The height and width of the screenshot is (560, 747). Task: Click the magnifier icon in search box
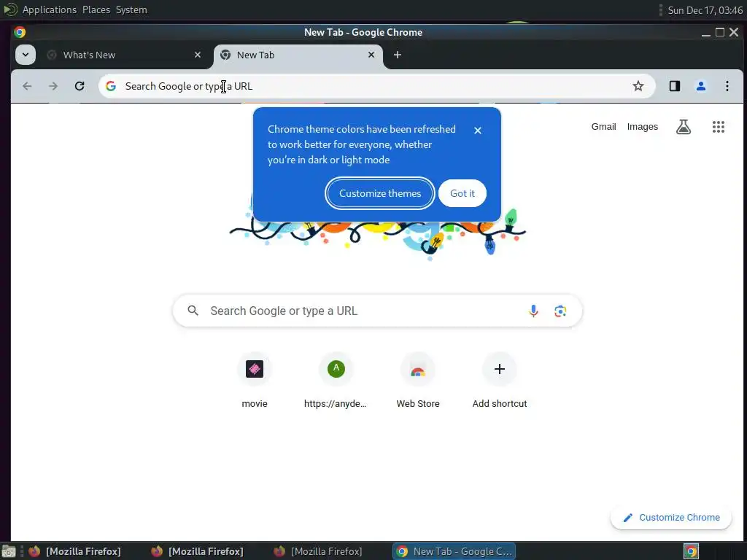click(x=193, y=311)
